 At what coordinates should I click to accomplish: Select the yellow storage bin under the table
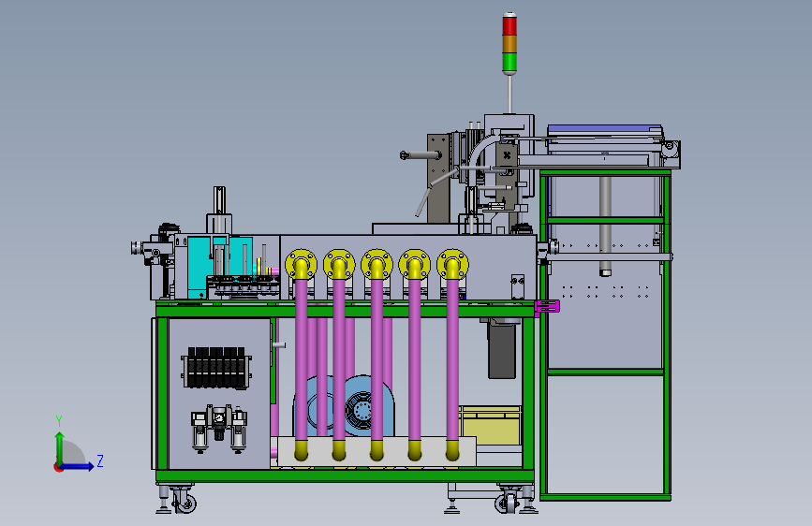click(x=490, y=426)
